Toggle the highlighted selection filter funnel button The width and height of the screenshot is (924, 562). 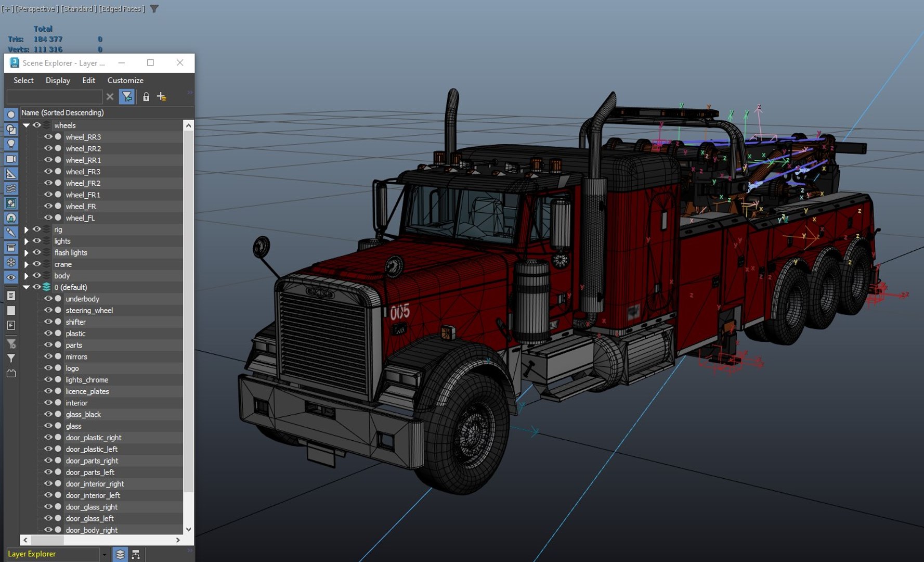(x=127, y=97)
